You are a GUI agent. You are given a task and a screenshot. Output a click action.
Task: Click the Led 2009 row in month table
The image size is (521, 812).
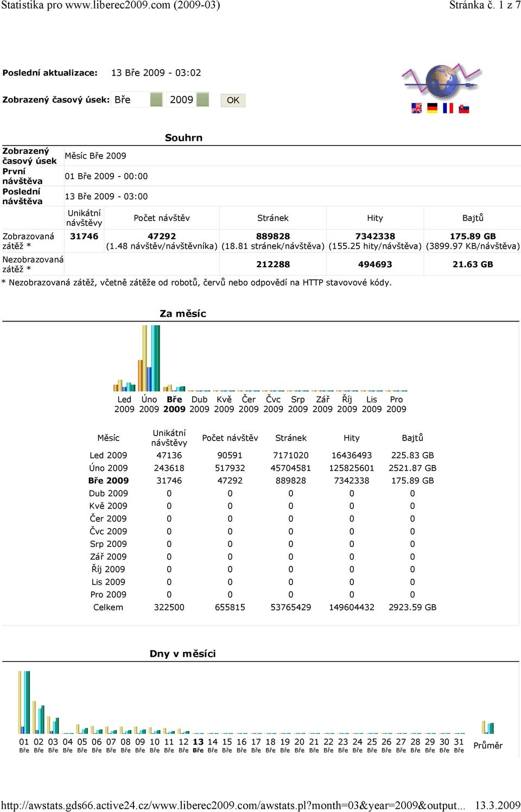tap(262, 455)
